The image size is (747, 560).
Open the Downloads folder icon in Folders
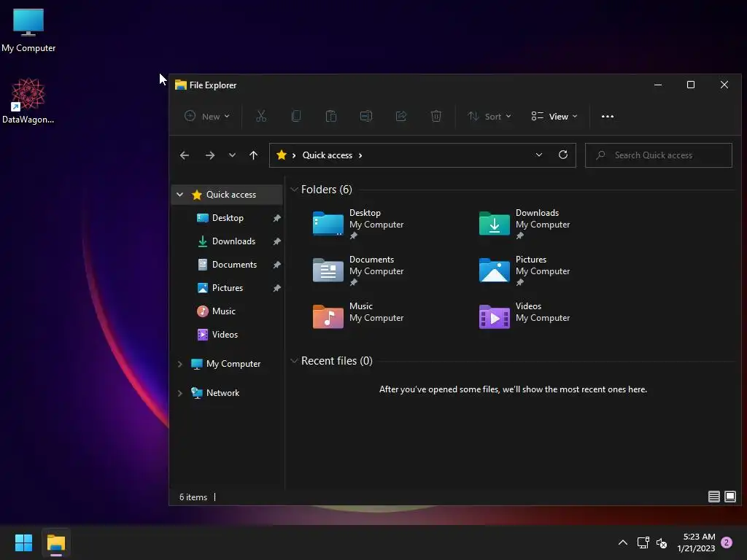click(494, 223)
